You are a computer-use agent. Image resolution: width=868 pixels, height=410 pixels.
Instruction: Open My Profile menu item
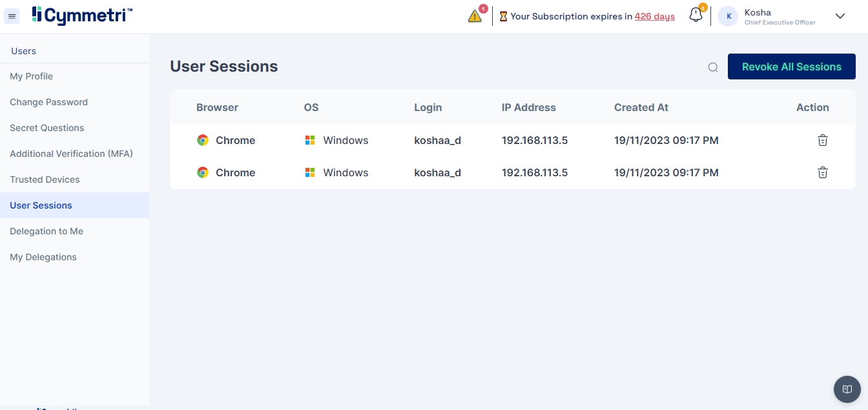(x=32, y=76)
